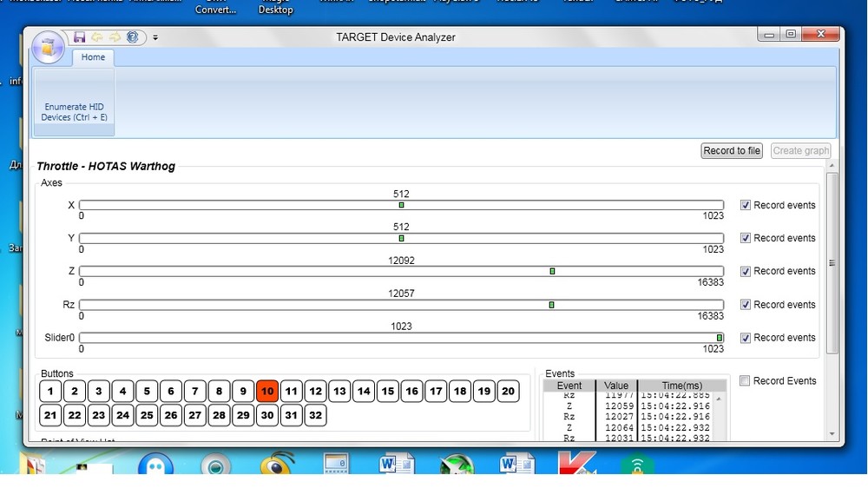Click the Z axis slider marker at 12092

[552, 271]
